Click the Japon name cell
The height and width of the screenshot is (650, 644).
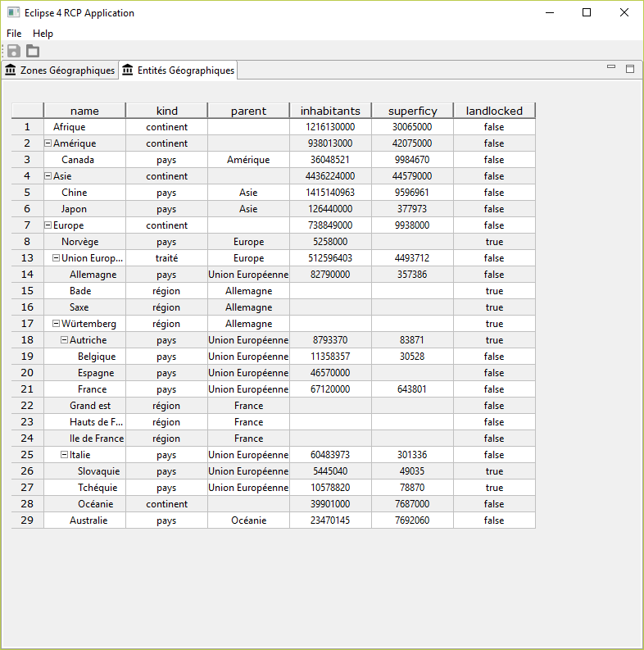click(84, 209)
